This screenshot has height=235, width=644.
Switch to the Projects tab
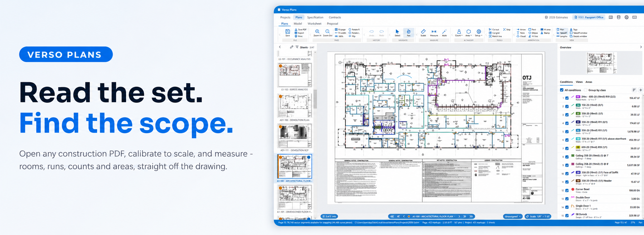[x=285, y=17]
